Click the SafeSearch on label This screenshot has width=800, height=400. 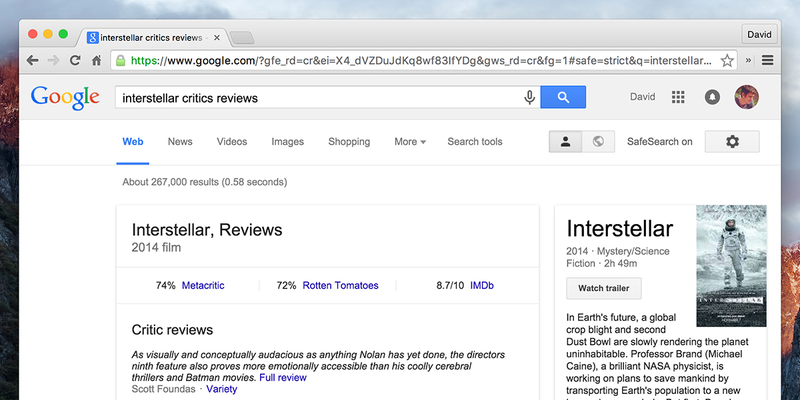(660, 142)
